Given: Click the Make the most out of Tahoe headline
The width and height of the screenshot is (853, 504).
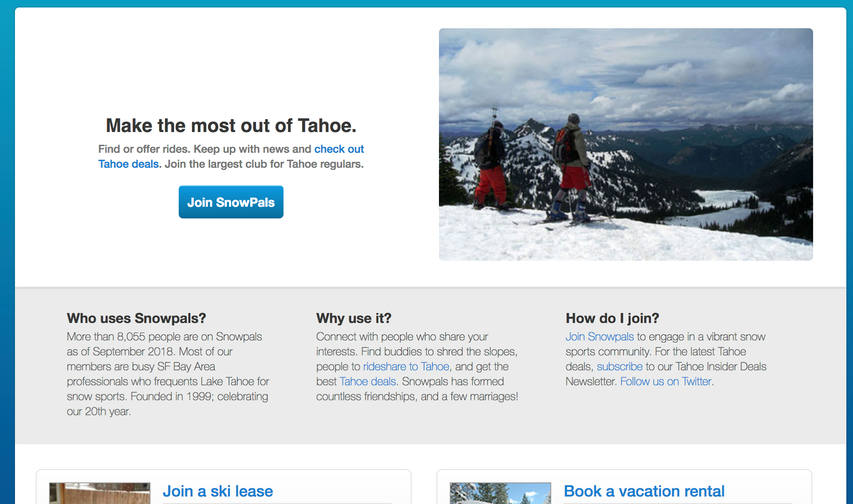Looking at the screenshot, I should [x=231, y=125].
